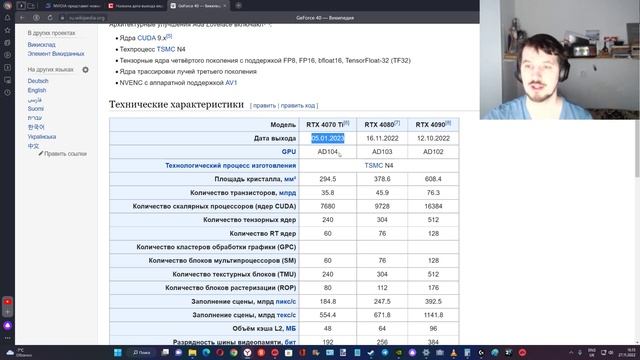The height and width of the screenshot is (360, 640).
Task: Click the RTX 4080 column header
Action: pos(382,124)
